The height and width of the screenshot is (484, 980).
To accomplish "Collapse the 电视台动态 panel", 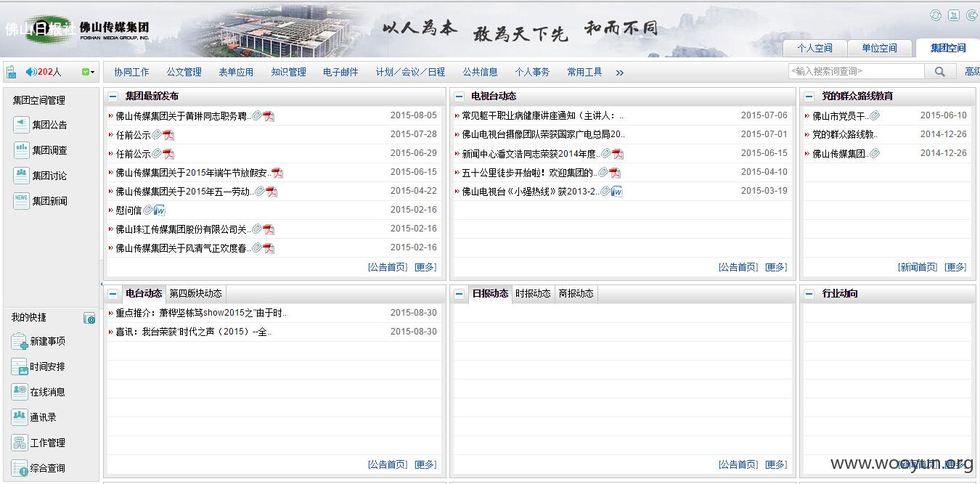I will coord(459,97).
